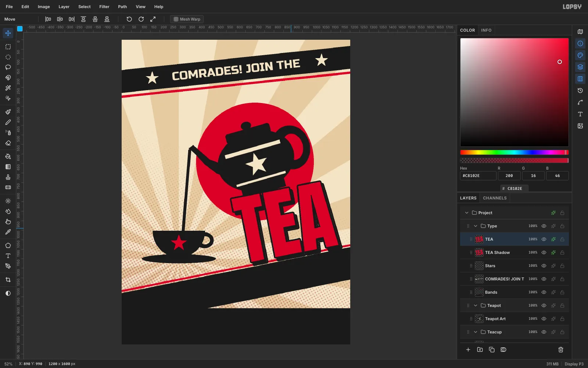Select the Magnetic Lasso tool
This screenshot has width=588, height=368.
(8, 78)
